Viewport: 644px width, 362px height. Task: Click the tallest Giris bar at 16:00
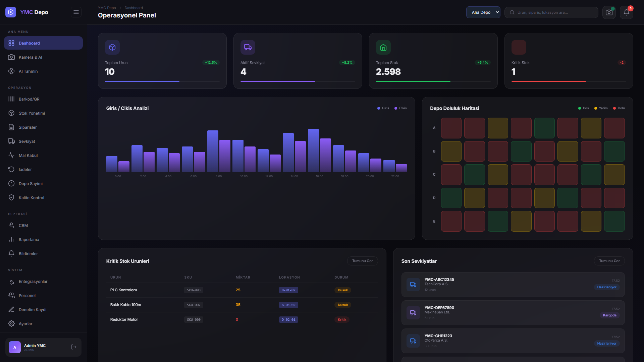(x=313, y=150)
